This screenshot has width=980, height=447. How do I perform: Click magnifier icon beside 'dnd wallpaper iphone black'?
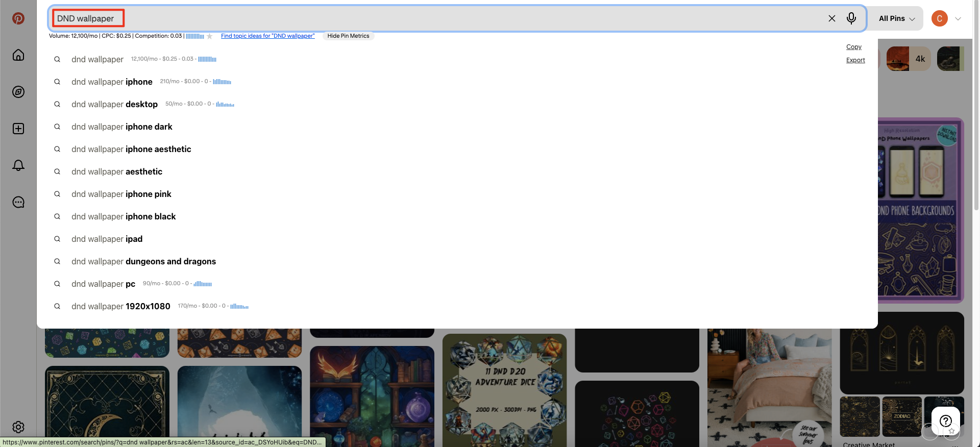click(x=57, y=216)
